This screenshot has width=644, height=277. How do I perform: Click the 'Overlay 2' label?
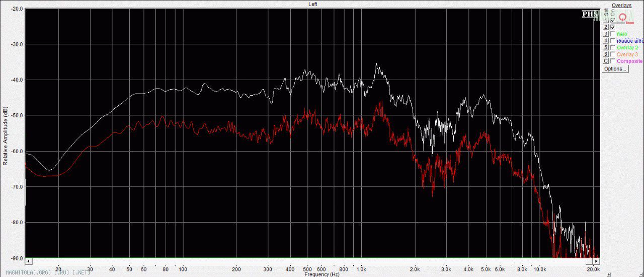(627, 47)
